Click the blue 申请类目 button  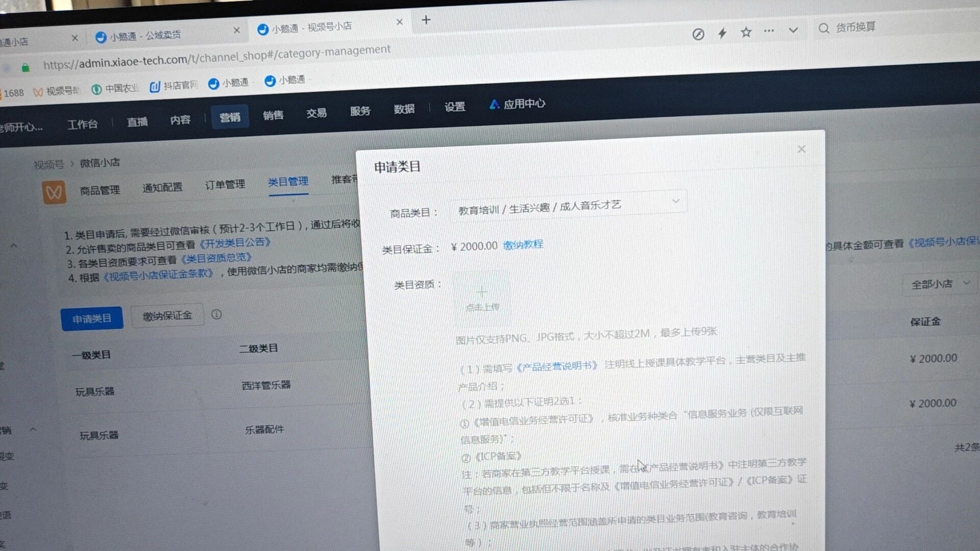92,319
